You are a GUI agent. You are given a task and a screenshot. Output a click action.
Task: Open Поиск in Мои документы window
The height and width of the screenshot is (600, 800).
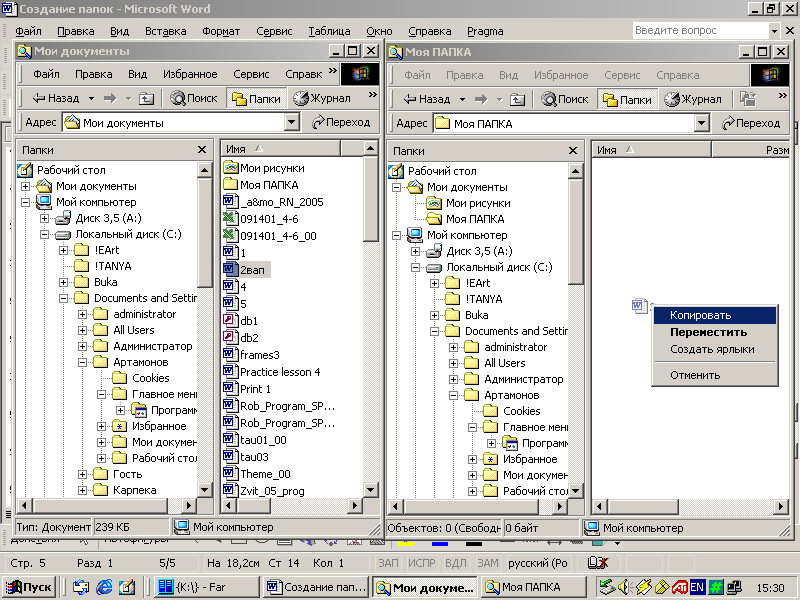[194, 98]
